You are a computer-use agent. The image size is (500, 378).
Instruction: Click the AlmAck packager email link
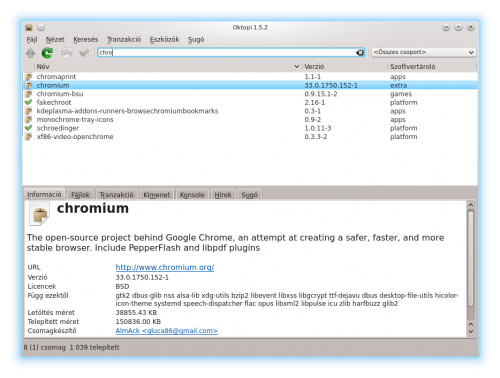coord(167,331)
